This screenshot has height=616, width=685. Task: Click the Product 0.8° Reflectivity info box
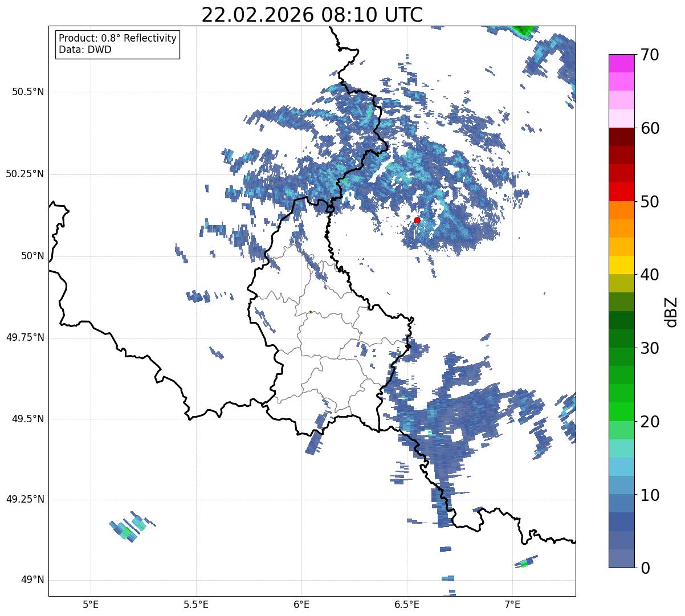pos(118,44)
